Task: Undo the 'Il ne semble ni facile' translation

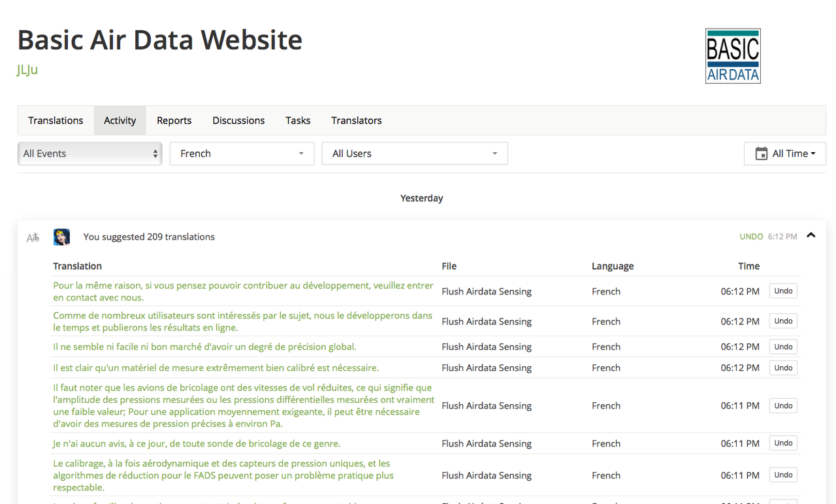Action: coord(783,347)
